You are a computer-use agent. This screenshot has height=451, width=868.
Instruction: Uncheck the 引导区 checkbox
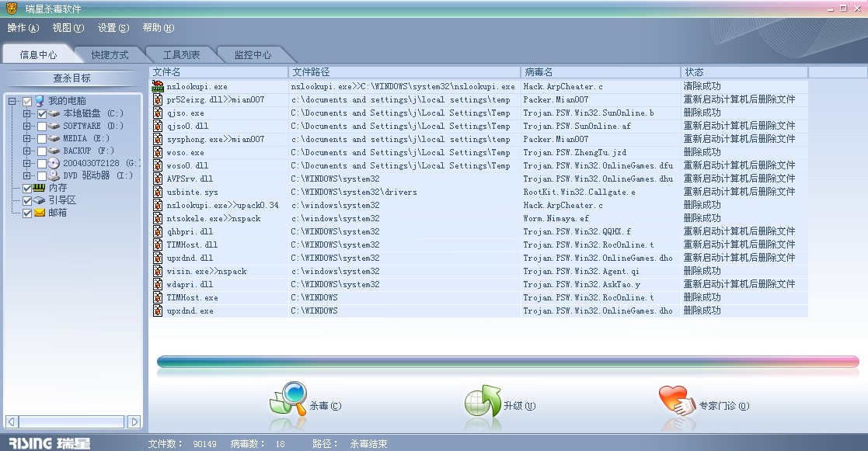click(x=27, y=200)
